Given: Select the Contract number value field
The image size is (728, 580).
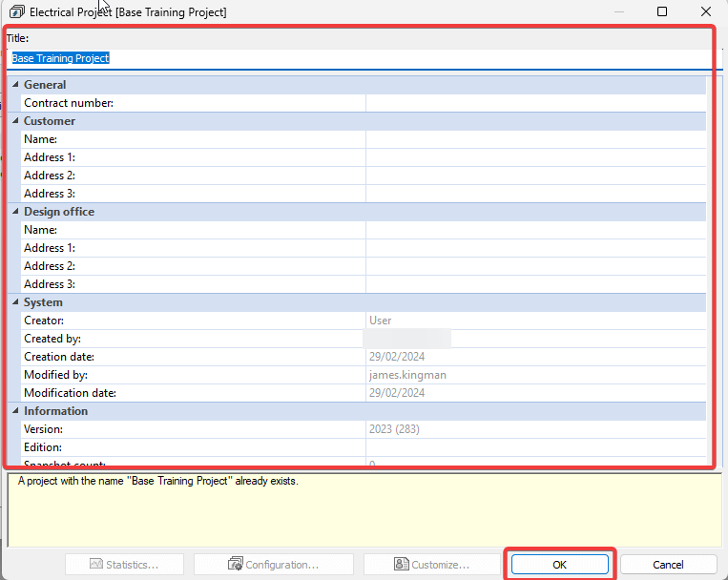Looking at the screenshot, I should click(x=534, y=103).
